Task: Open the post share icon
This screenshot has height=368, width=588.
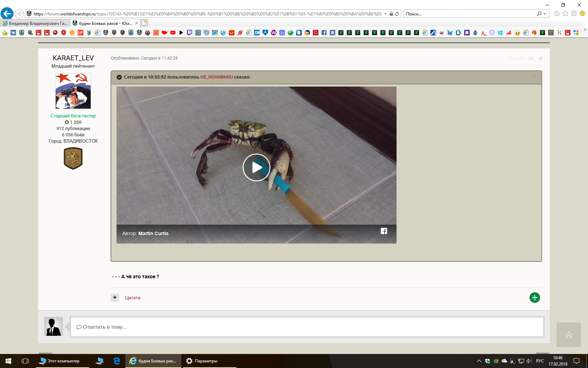Action: click(x=540, y=59)
